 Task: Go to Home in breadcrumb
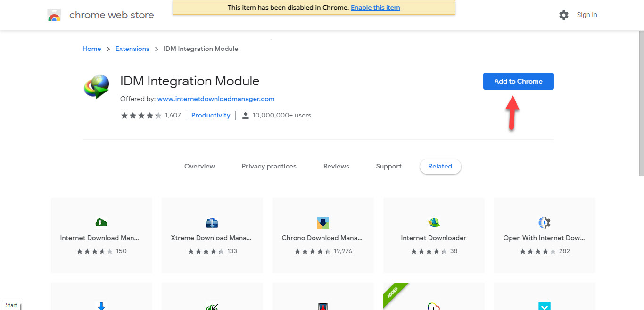(x=91, y=49)
